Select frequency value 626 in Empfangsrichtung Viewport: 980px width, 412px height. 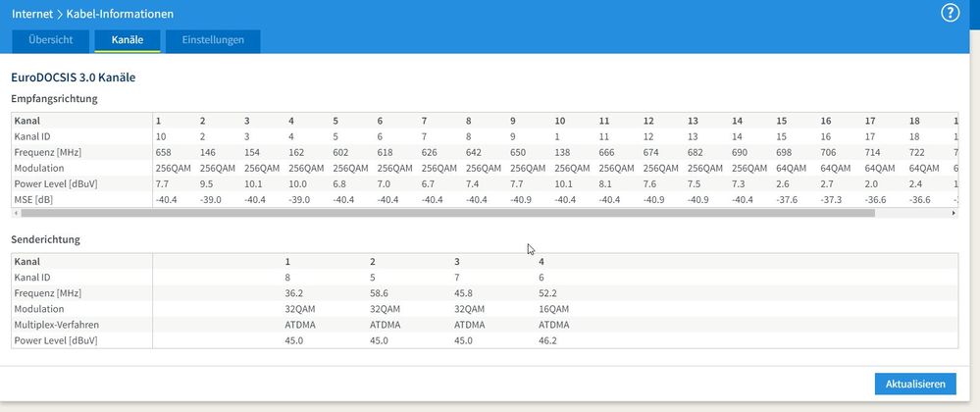point(429,152)
